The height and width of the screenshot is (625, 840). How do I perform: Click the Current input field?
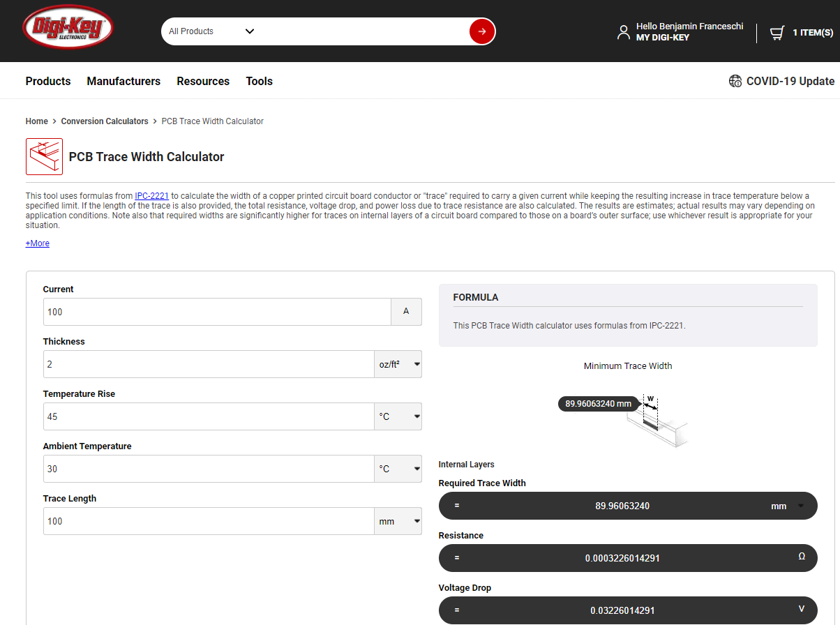coord(217,312)
